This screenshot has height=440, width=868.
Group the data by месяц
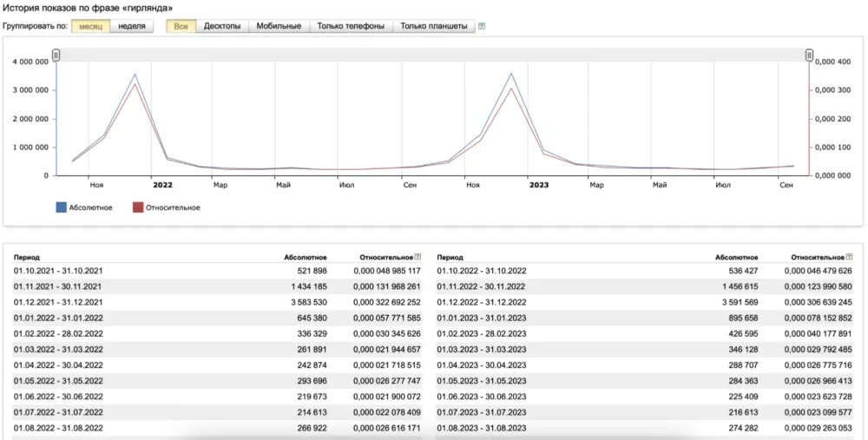click(x=90, y=26)
